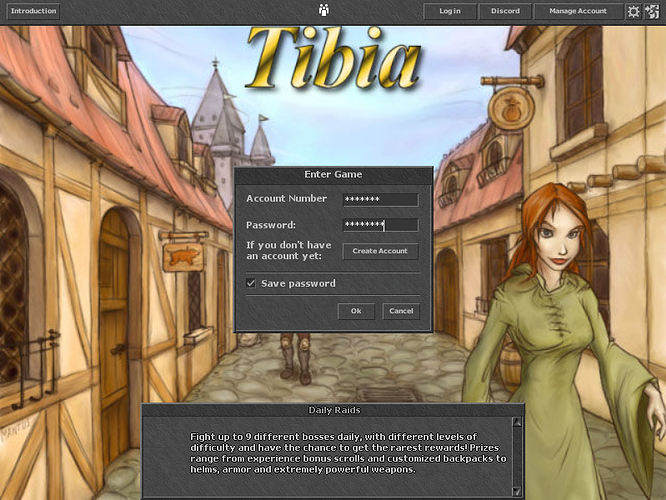Click the exit game icon

point(651,11)
